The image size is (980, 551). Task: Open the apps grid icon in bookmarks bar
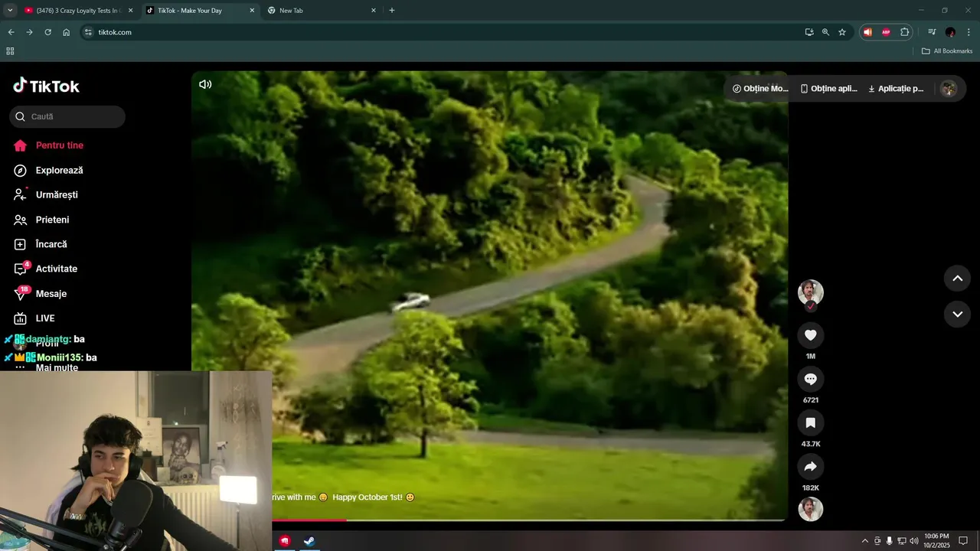(x=10, y=51)
